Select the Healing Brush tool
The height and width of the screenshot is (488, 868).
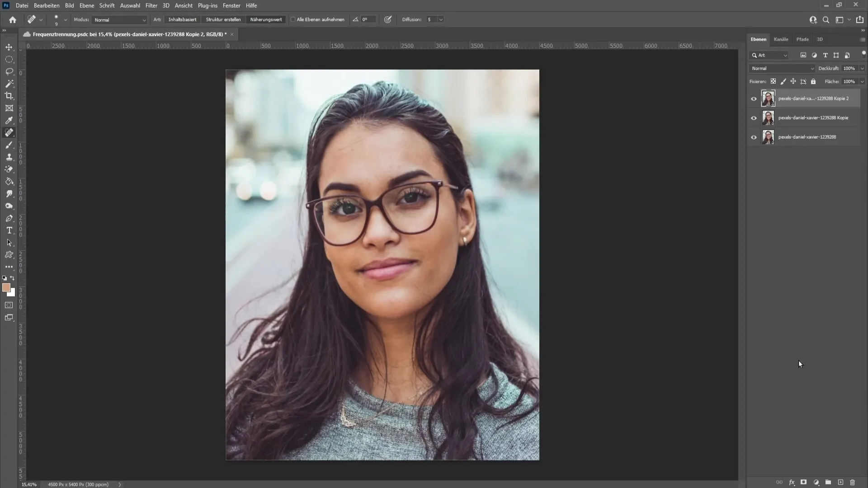tap(9, 132)
